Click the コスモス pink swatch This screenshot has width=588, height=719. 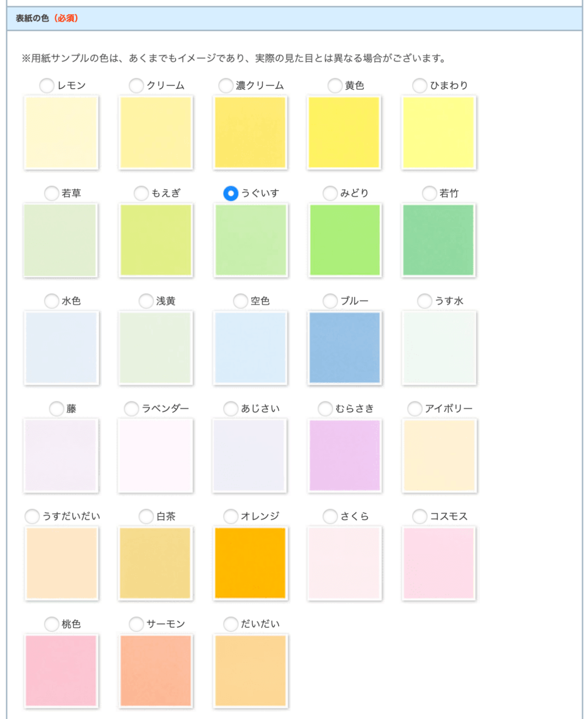439,563
